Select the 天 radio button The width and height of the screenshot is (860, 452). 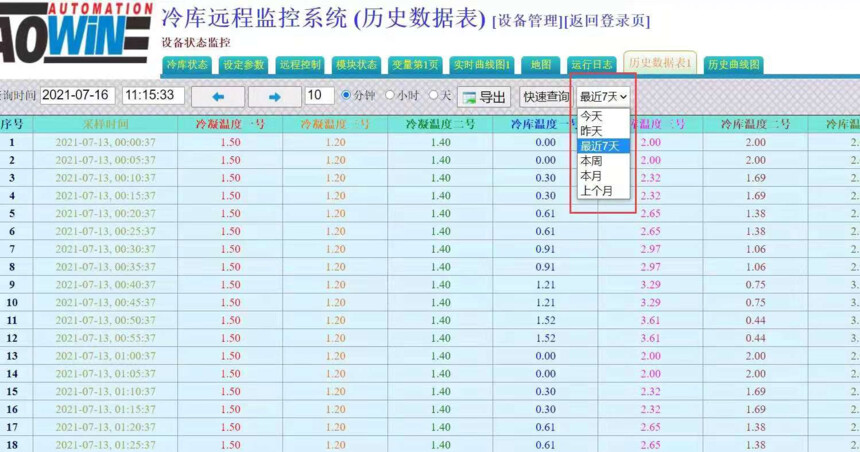point(433,95)
